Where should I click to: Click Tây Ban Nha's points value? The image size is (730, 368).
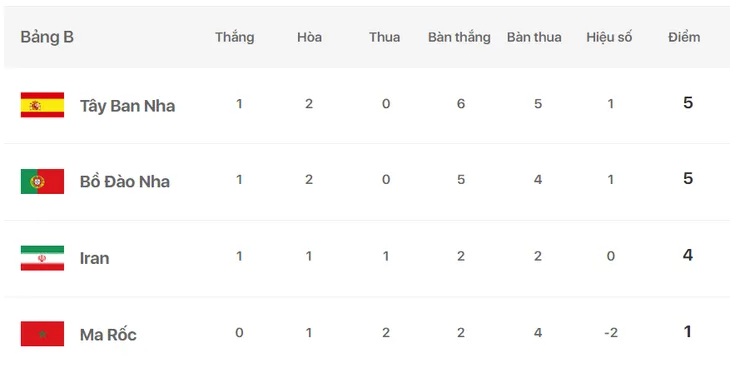click(688, 103)
